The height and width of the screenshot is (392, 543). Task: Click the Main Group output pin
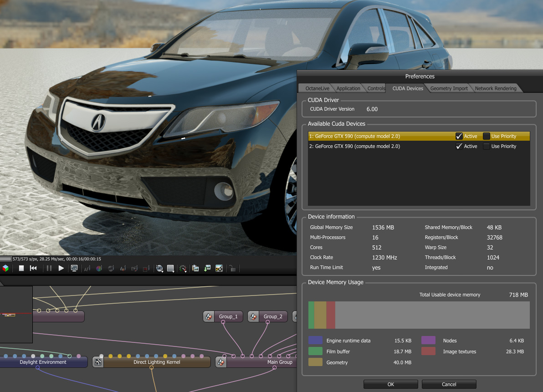tap(274, 368)
